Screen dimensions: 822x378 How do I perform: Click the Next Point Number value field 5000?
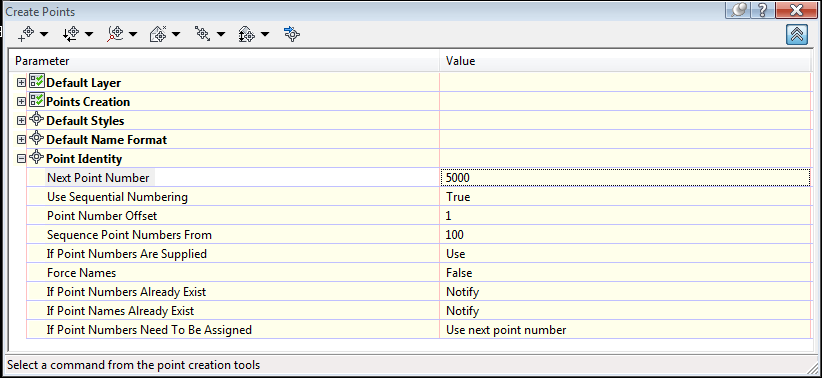pyautogui.click(x=625, y=178)
